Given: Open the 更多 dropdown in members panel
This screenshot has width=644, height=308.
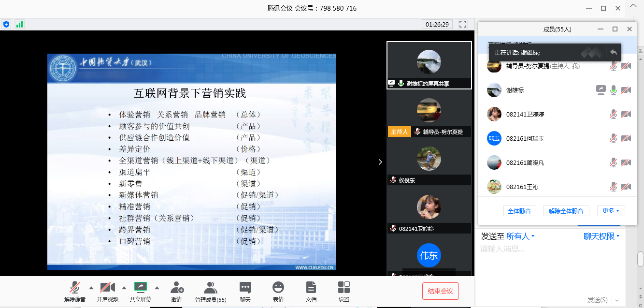Looking at the screenshot, I should point(611,211).
